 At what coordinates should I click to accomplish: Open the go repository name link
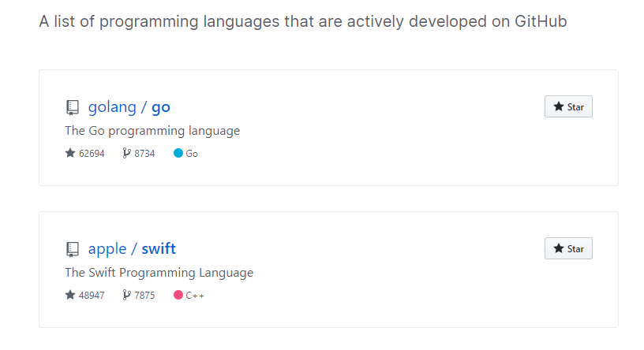(x=161, y=108)
